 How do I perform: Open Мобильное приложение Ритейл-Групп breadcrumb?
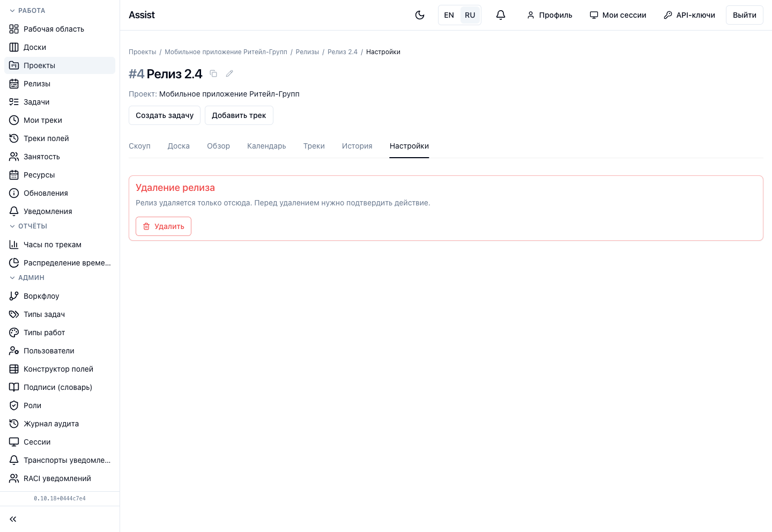(x=226, y=52)
